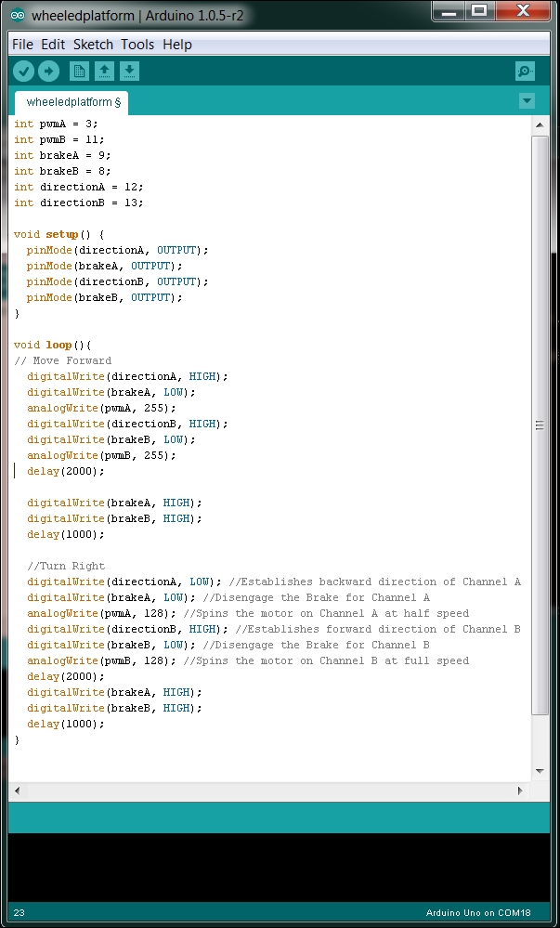560x928 pixels.
Task: Click the line 'int directionB = 13;'
Action: pyautogui.click(x=79, y=203)
